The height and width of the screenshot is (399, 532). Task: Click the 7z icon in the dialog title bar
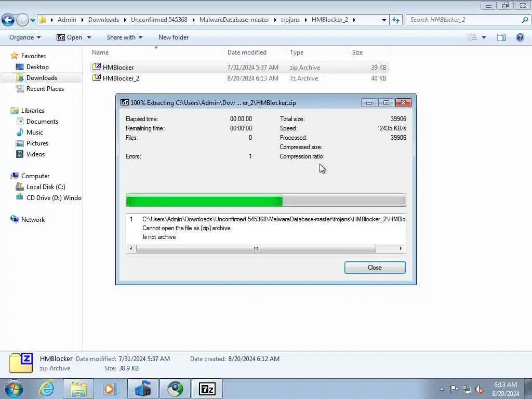(125, 102)
